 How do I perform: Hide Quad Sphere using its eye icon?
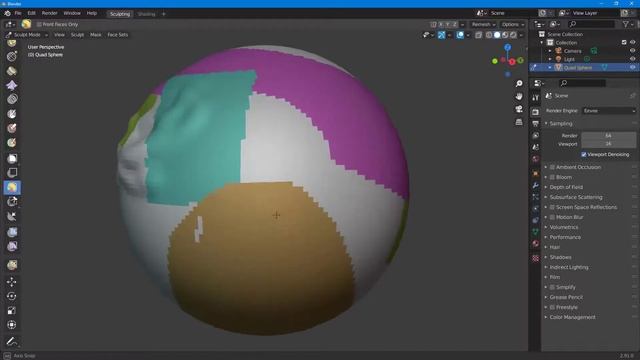(x=633, y=67)
